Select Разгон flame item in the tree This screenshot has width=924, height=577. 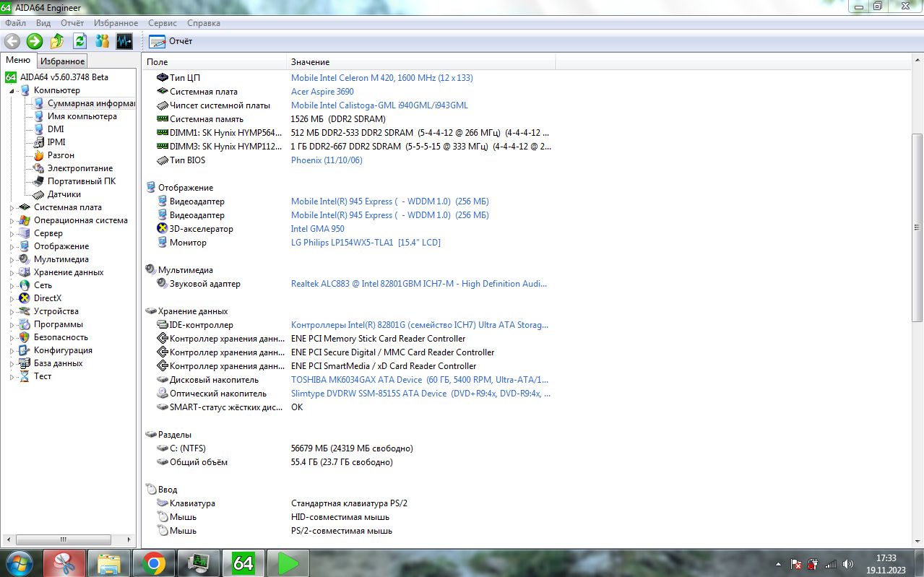click(x=61, y=155)
